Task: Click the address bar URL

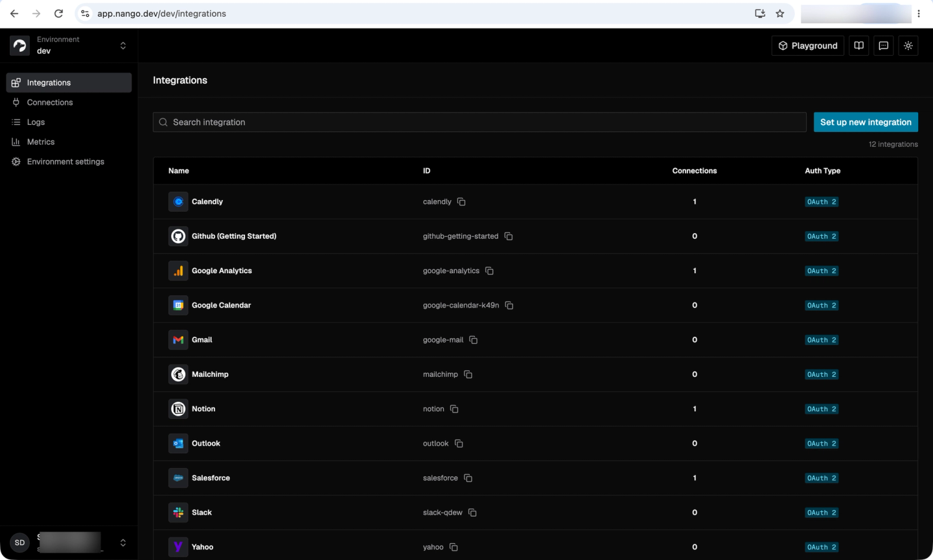Action: 162,14
